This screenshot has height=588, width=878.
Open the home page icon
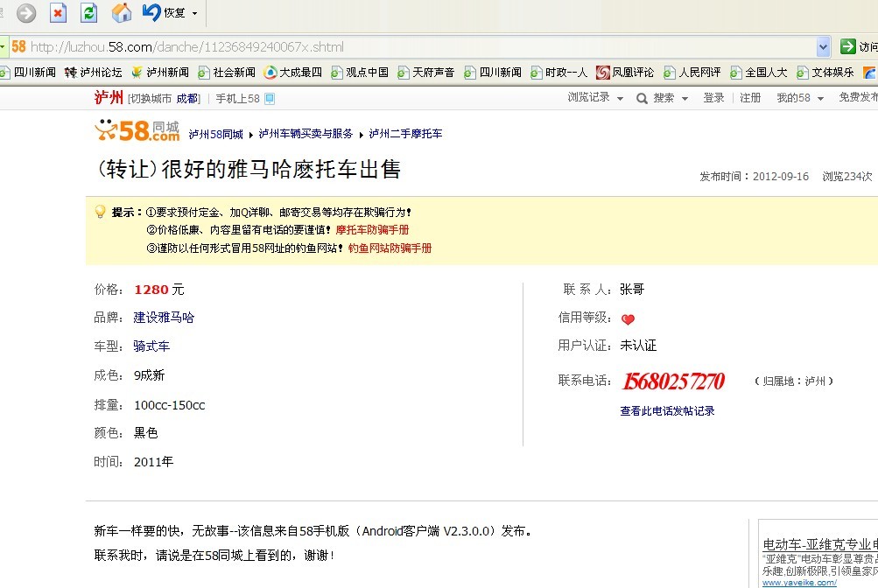(x=122, y=12)
